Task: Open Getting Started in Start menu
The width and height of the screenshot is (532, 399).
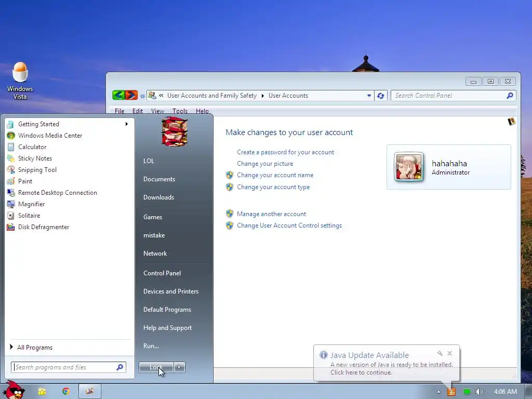Action: (x=68, y=124)
